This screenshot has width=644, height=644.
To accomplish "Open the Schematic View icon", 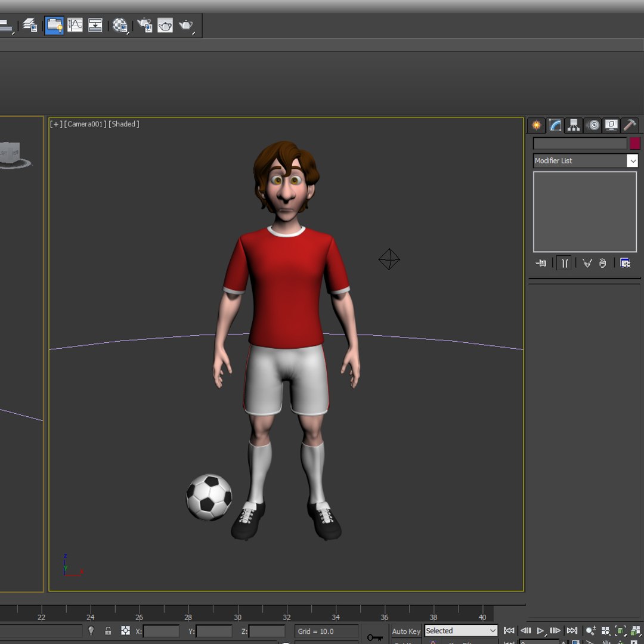I will pos(95,26).
